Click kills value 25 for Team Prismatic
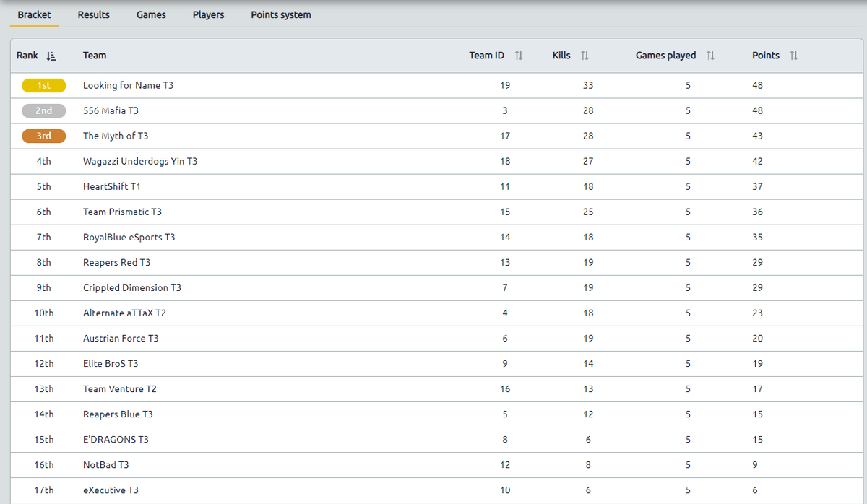This screenshot has width=867, height=504. [588, 212]
